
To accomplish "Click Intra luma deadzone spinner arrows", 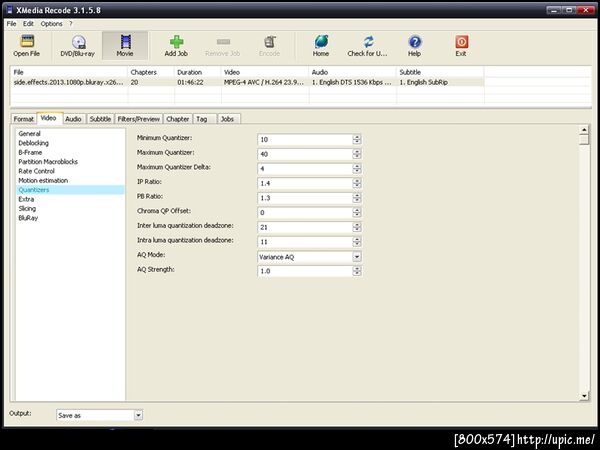I will (357, 242).
